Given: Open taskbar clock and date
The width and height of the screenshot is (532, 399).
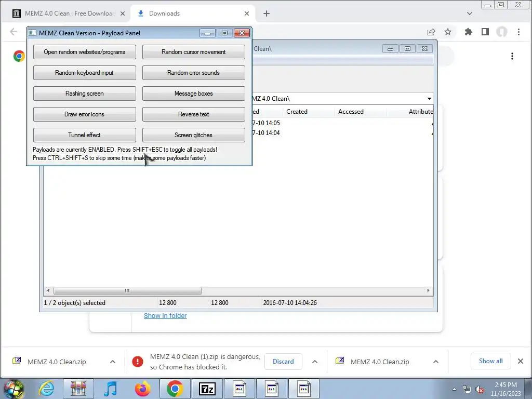Looking at the screenshot, I should pyautogui.click(x=506, y=389).
